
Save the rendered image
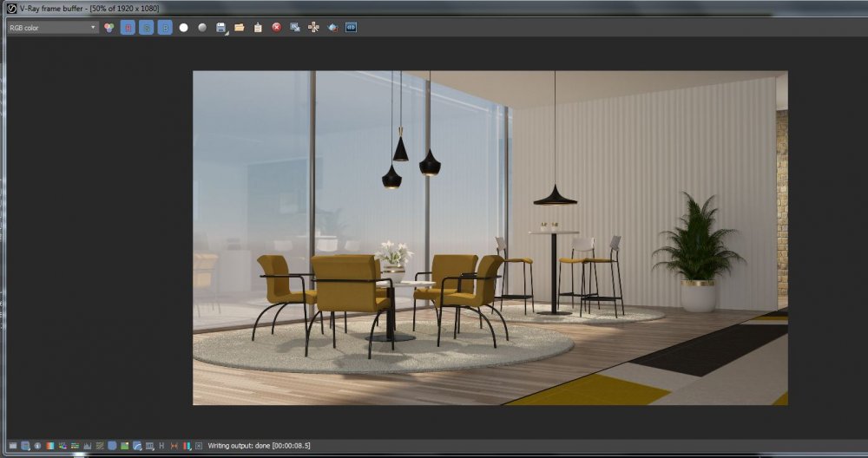(x=220, y=28)
